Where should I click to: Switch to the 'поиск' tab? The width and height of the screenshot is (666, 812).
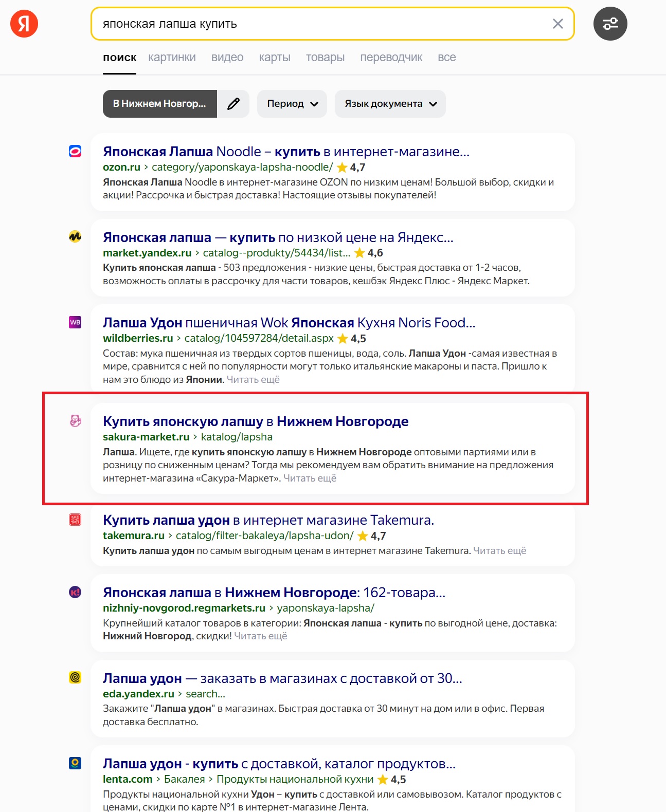pyautogui.click(x=119, y=58)
